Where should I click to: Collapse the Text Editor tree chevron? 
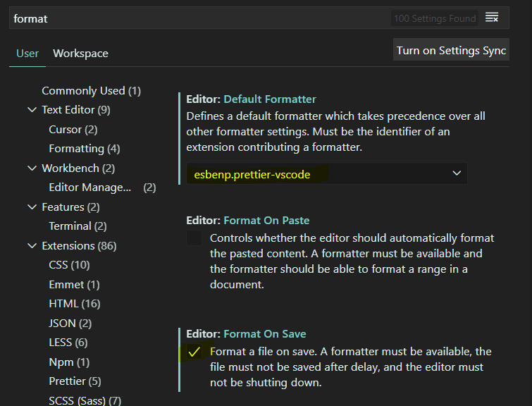(32, 110)
